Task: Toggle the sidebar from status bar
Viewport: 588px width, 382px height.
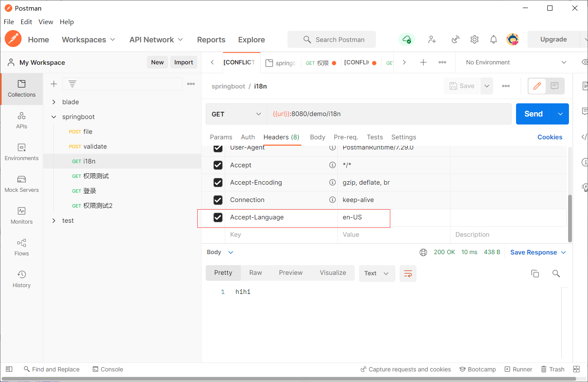Action: pos(9,369)
